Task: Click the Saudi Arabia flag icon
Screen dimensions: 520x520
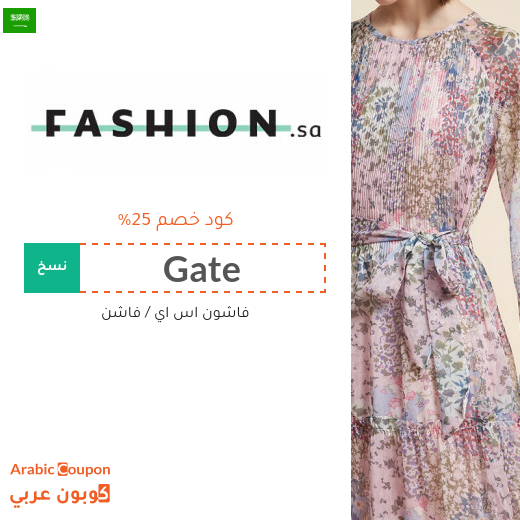Action: [19, 20]
